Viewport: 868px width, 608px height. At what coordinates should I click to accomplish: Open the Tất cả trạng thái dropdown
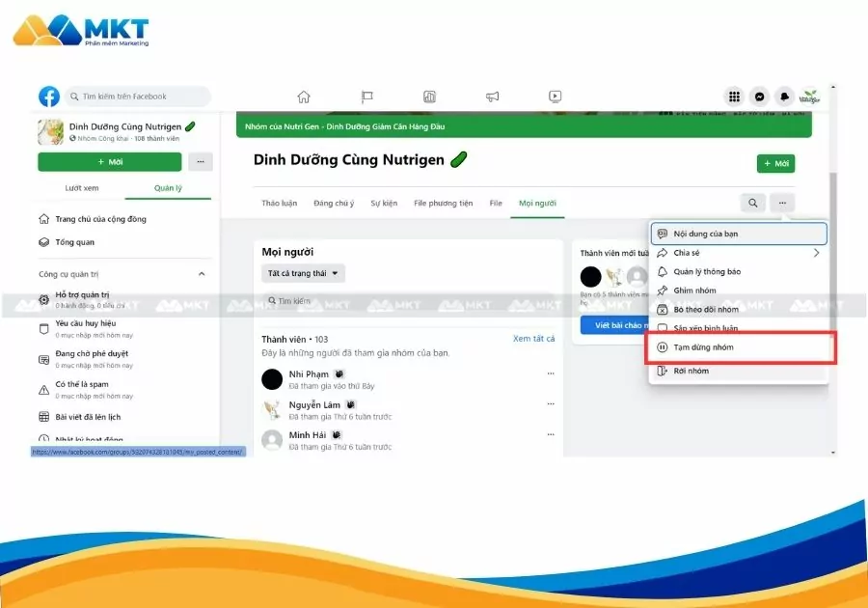pos(303,273)
